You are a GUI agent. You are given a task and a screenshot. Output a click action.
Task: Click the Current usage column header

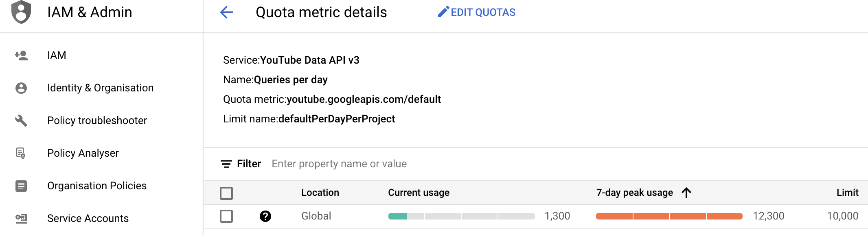[419, 193]
